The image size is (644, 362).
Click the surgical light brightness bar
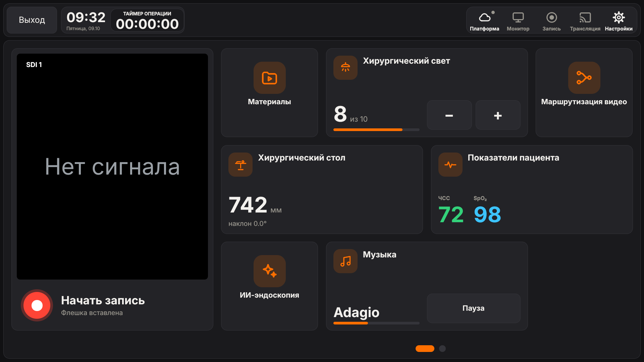[376, 130]
